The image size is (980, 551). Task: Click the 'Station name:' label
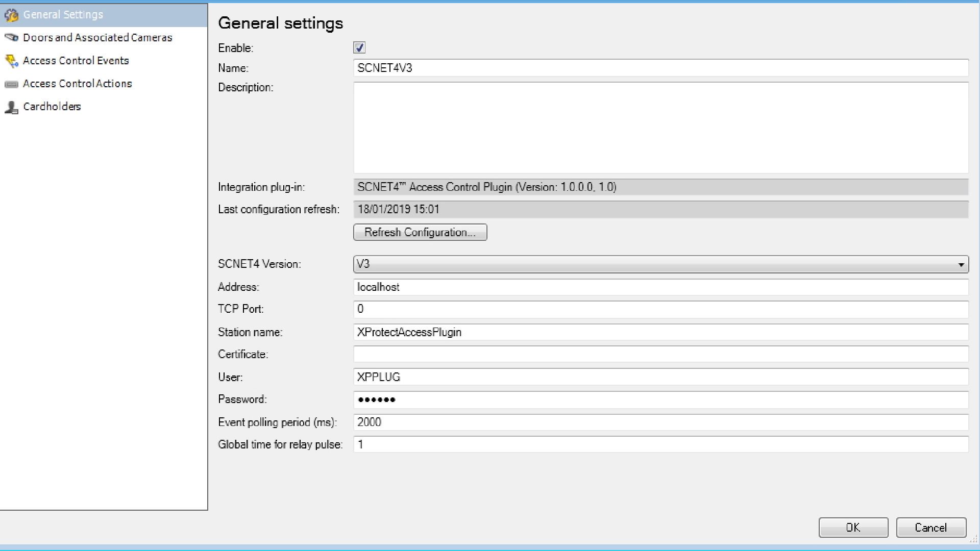pyautogui.click(x=250, y=332)
